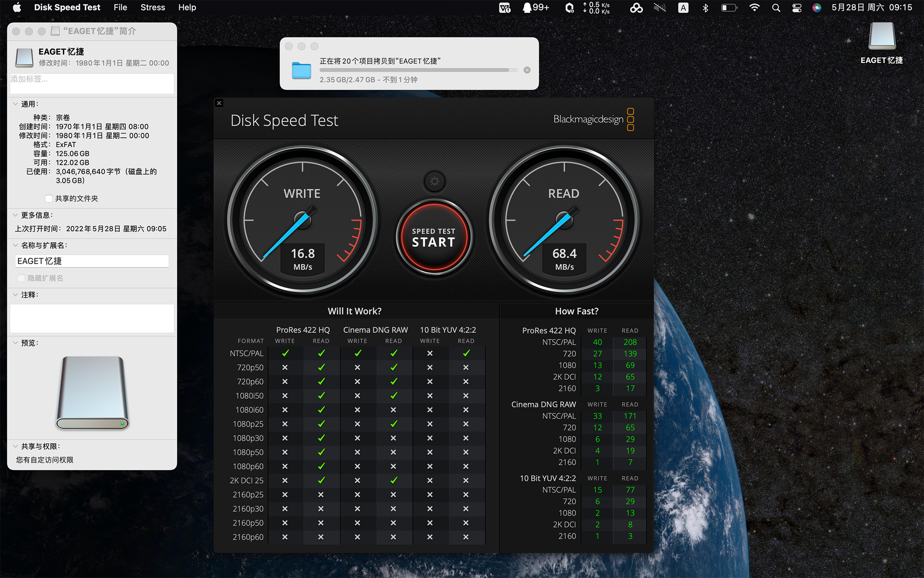
Task: Click NTSC/PAL 10 Bit YUV read checkmark
Action: pyautogui.click(x=466, y=353)
